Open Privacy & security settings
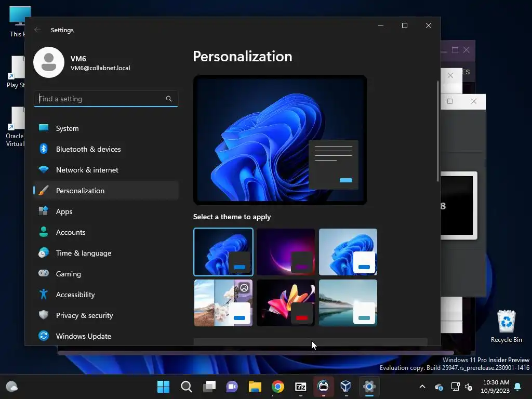The height and width of the screenshot is (399, 532). coord(106,315)
